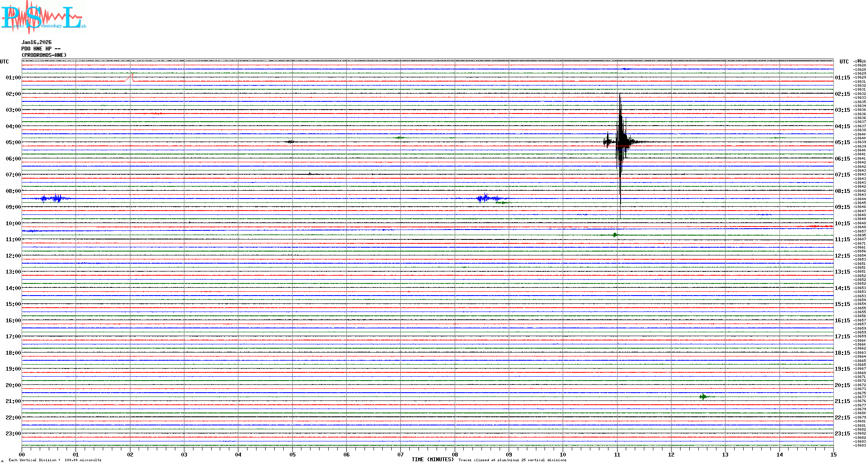This screenshot has width=868, height=466.
Task: Click the green event near minute 12.5
Action: pos(704,397)
